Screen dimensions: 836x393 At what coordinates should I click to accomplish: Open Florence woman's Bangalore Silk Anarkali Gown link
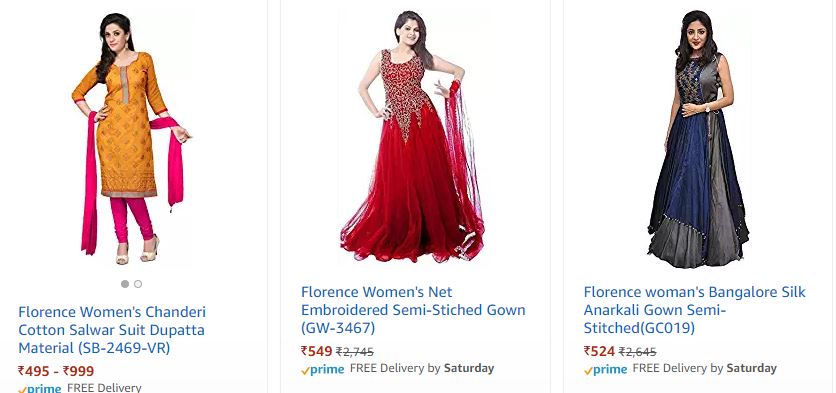[694, 310]
